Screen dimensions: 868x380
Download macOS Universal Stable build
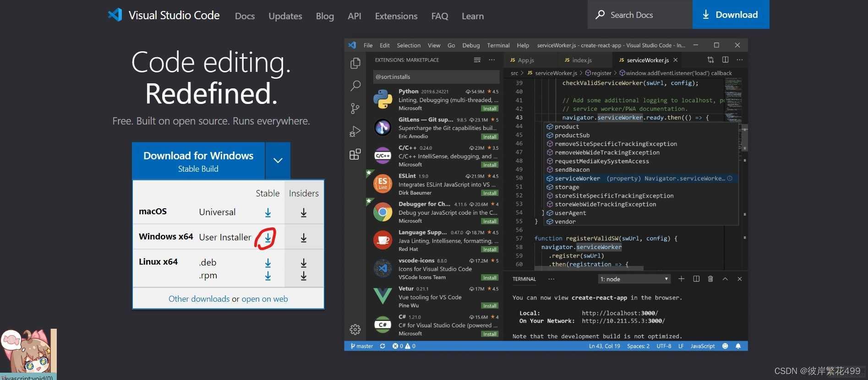[x=268, y=213]
